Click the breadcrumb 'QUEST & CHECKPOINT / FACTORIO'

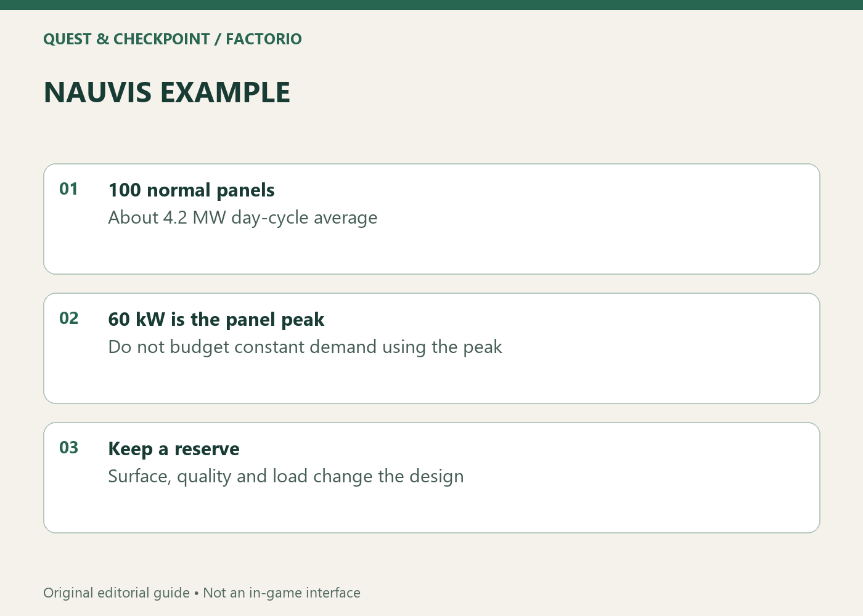(173, 39)
